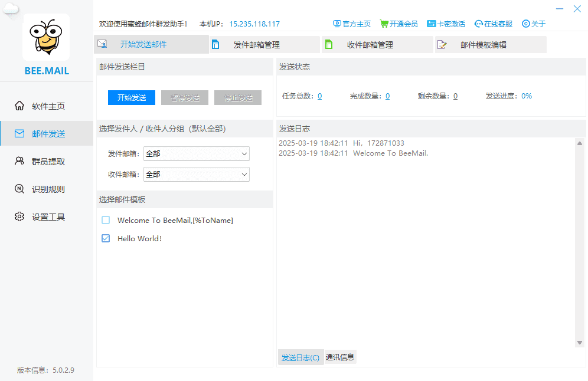The image size is (588, 381).
Task: Click the 开始发送 button
Action: click(x=132, y=97)
